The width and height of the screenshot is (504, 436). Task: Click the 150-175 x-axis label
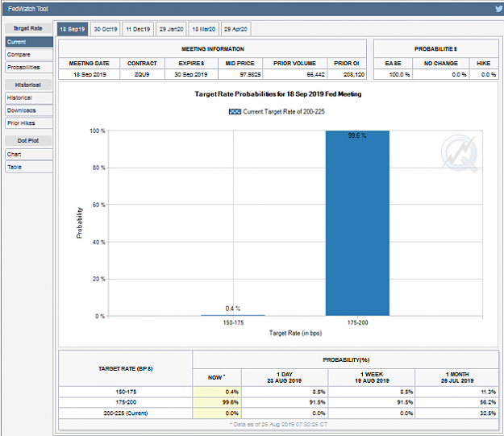click(233, 322)
